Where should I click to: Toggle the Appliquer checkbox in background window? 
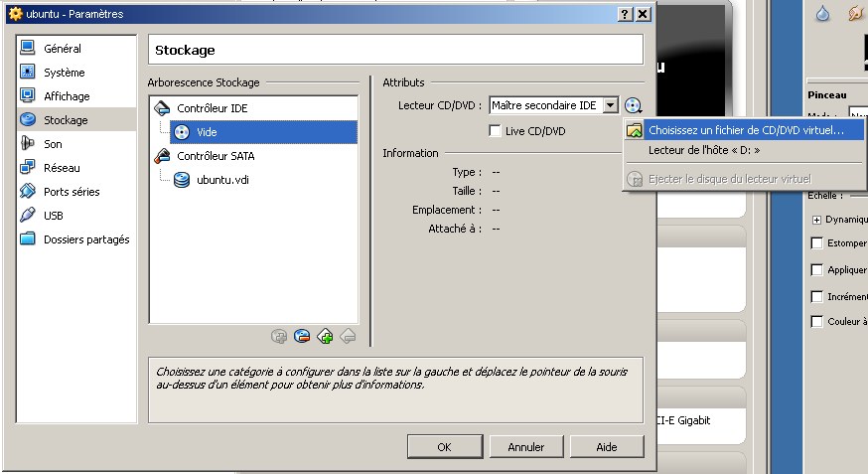pos(816,269)
